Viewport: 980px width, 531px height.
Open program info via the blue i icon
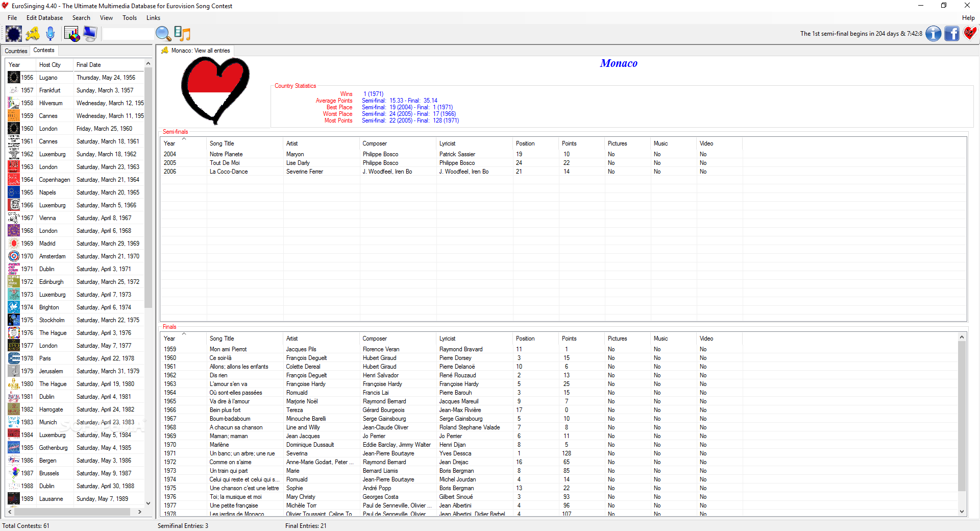tap(934, 34)
